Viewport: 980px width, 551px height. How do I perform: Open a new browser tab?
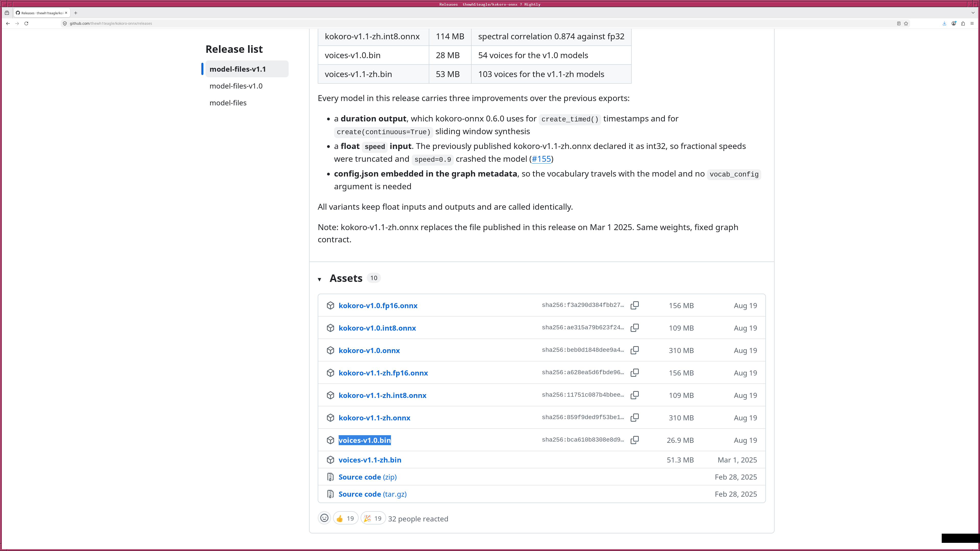pyautogui.click(x=76, y=13)
